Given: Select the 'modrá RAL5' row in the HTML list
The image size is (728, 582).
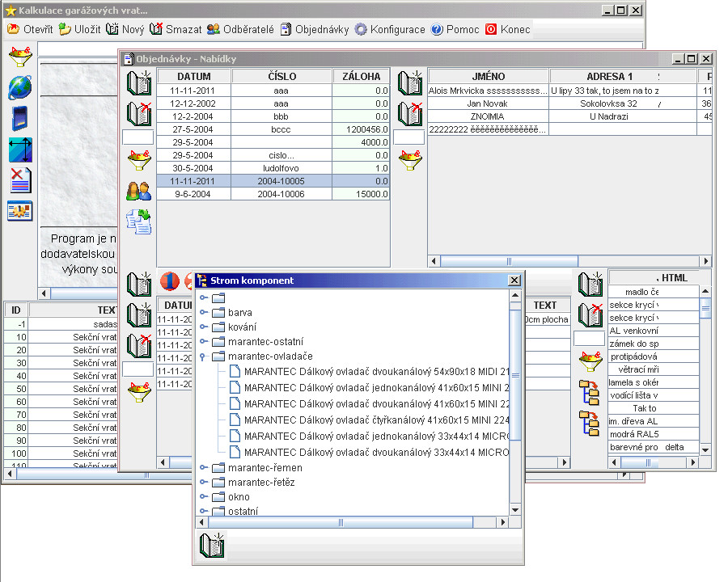Looking at the screenshot, I should [x=654, y=434].
